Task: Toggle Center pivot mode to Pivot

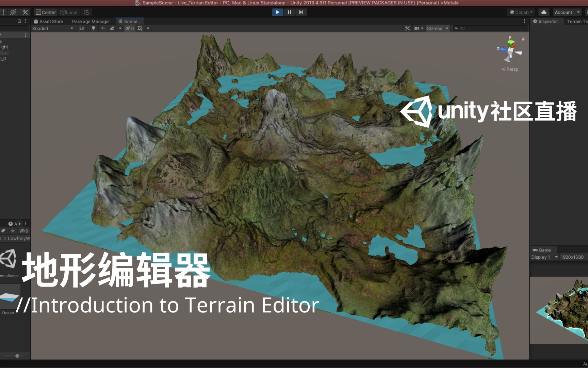Action: click(x=45, y=12)
